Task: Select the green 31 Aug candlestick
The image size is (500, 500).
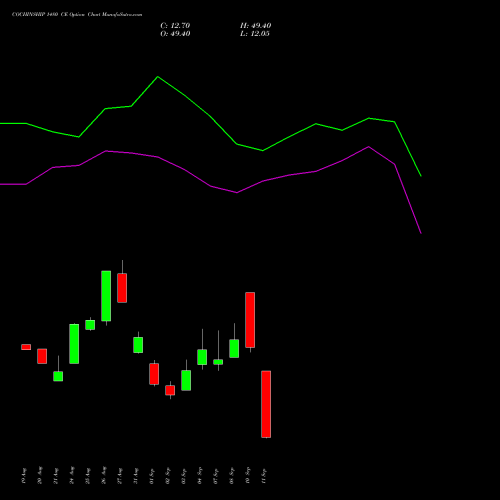Action: tap(138, 345)
